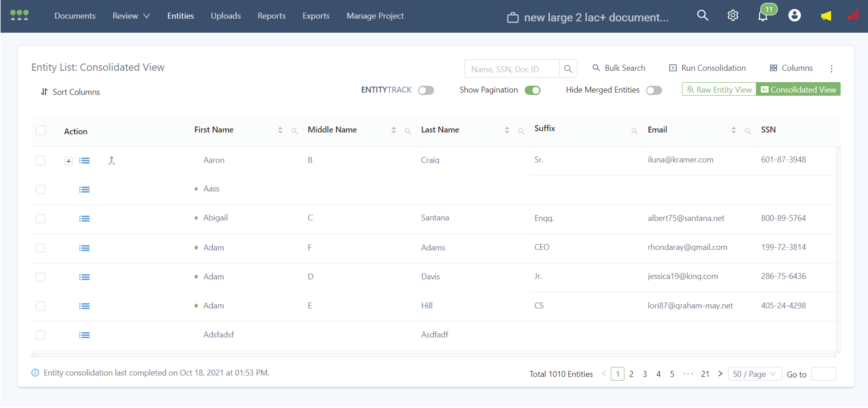
Task: Check the row checkbox for Abigail Santana
Action: pos(40,218)
